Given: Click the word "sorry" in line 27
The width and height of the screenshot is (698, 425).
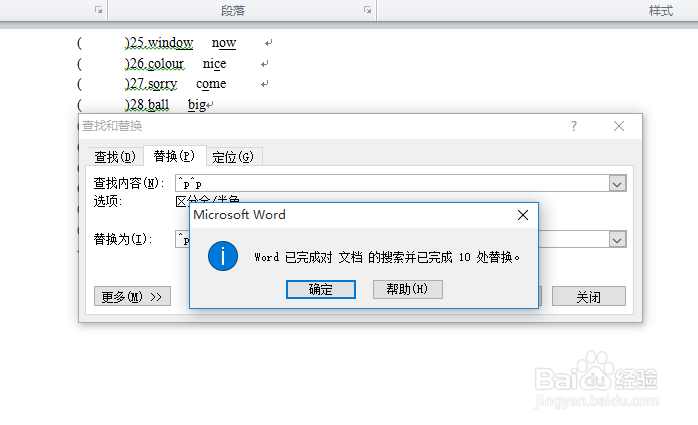Looking at the screenshot, I should click(162, 84).
